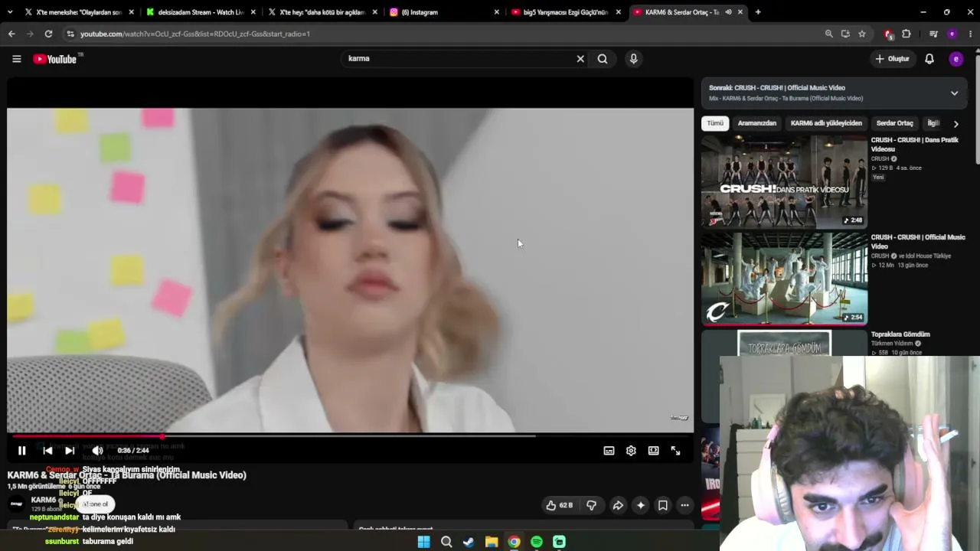The width and height of the screenshot is (980, 551).
Task: Switch to the big5 Yarışmacısı Ezgi Güçlü tab
Action: pyautogui.click(x=566, y=12)
